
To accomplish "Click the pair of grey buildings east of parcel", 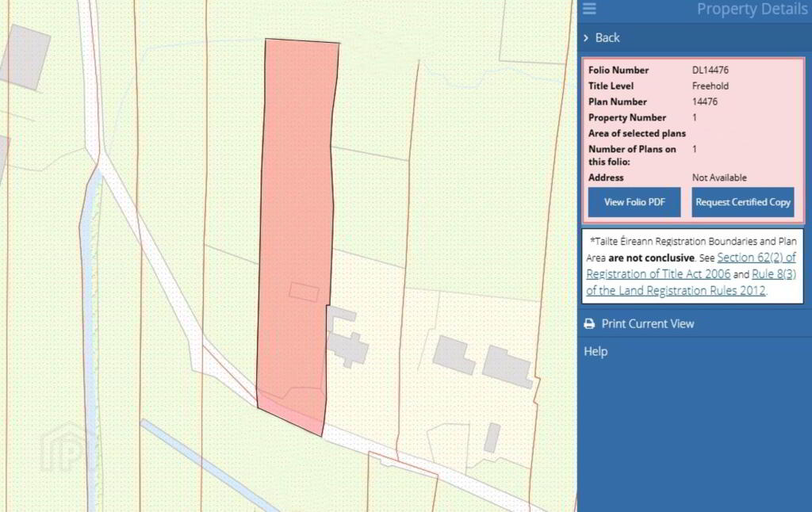I will tap(483, 361).
